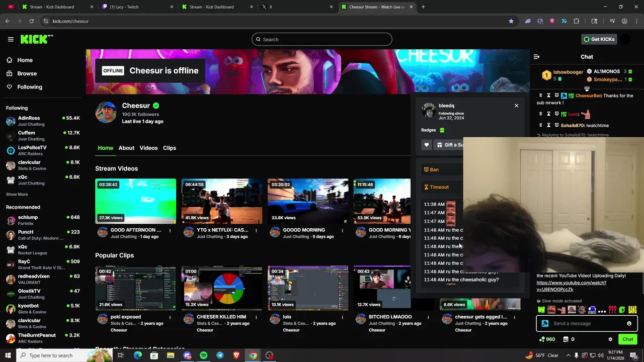The image size is (644, 362).
Task: Open the emoji picker in chat input
Action: [x=629, y=324]
